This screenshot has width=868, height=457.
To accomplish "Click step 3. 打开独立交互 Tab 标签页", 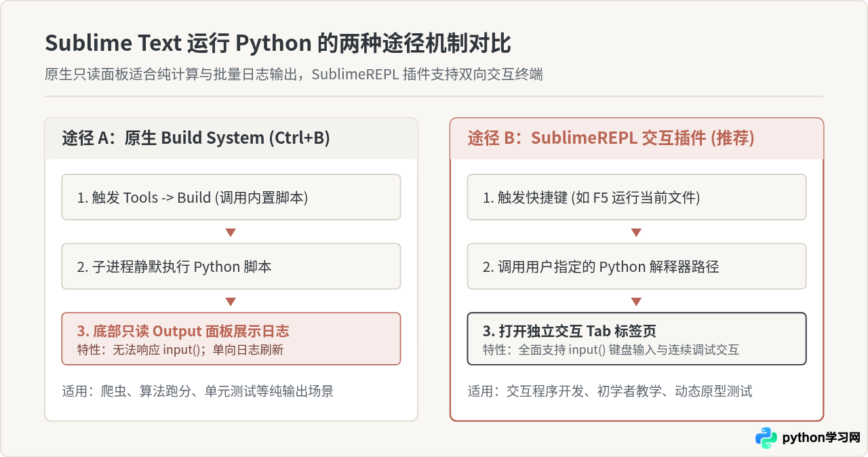I will [637, 338].
